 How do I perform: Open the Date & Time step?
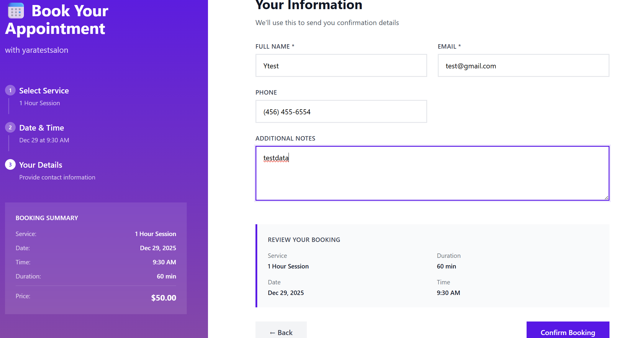point(42,128)
